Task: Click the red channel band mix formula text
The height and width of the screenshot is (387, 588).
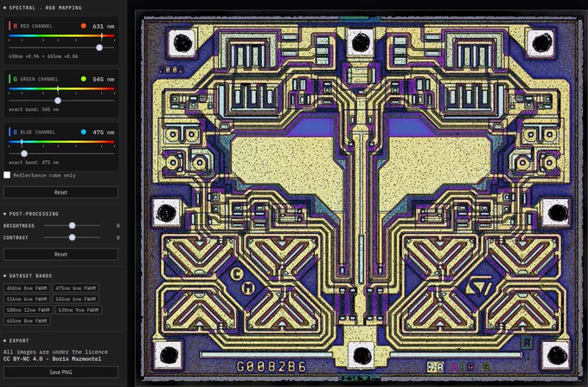Action: 43,56
